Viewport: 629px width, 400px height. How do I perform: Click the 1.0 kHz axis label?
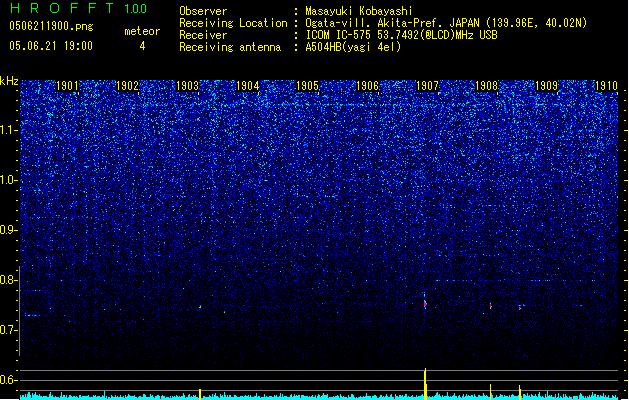(x=9, y=180)
